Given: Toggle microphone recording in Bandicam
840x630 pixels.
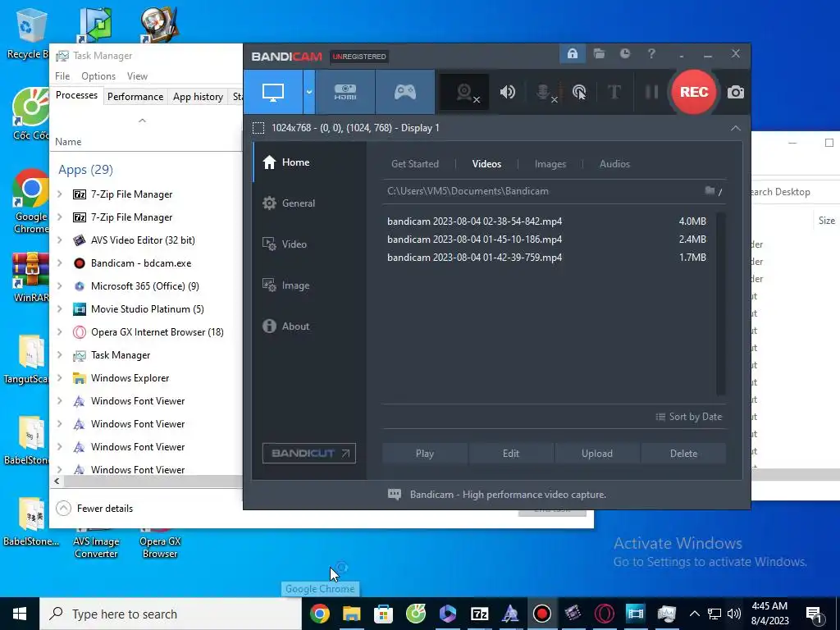Looking at the screenshot, I should 546,92.
